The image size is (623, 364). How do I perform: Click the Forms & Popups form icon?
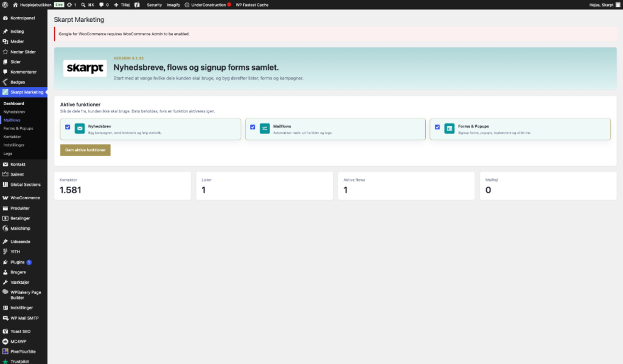click(x=450, y=129)
